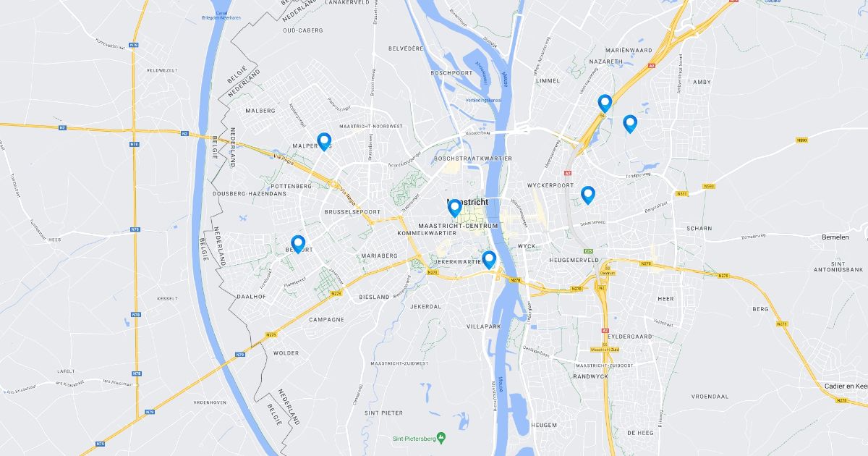Select the Veldwezelt village label
This screenshot has width=868, height=456.
pyautogui.click(x=162, y=70)
